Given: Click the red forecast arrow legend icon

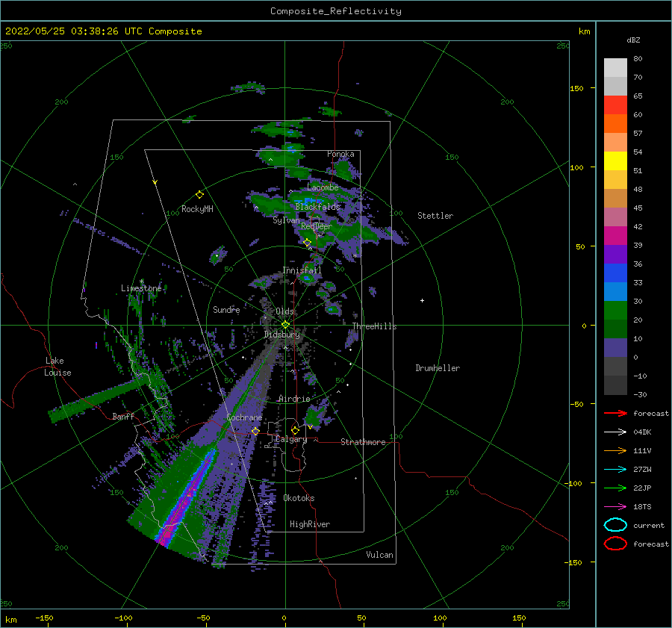Looking at the screenshot, I should point(615,413).
